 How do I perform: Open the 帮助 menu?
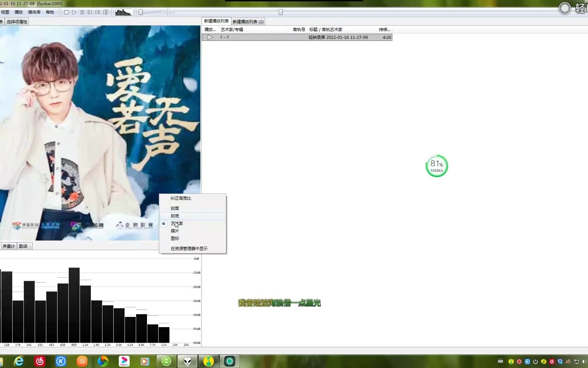point(50,12)
